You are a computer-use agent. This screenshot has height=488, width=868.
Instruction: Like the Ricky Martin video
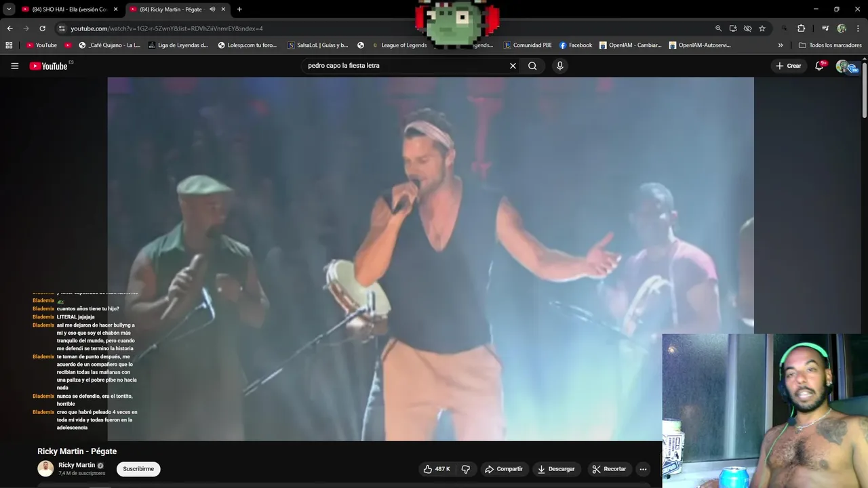click(436, 469)
